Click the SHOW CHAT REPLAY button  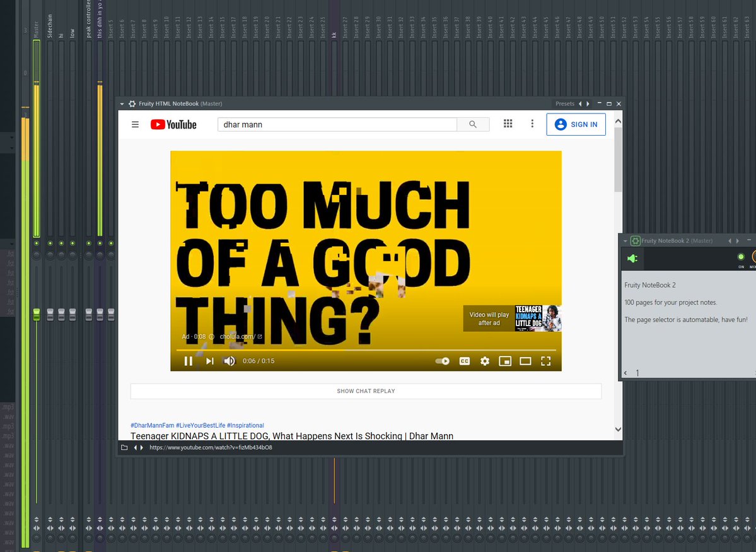[x=366, y=391]
